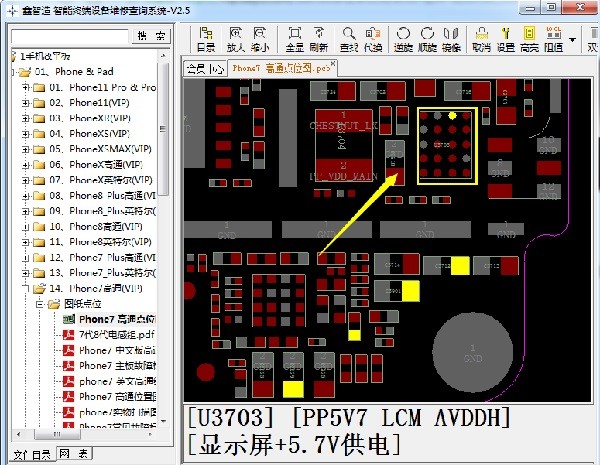Click the scroll-up arrow of the tree

pos(163,56)
